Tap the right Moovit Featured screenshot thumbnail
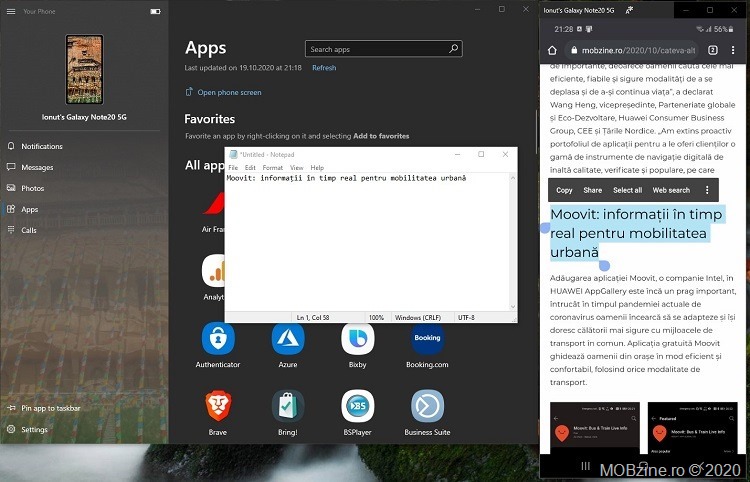Screen dimensions: 750x482 coord(693,428)
